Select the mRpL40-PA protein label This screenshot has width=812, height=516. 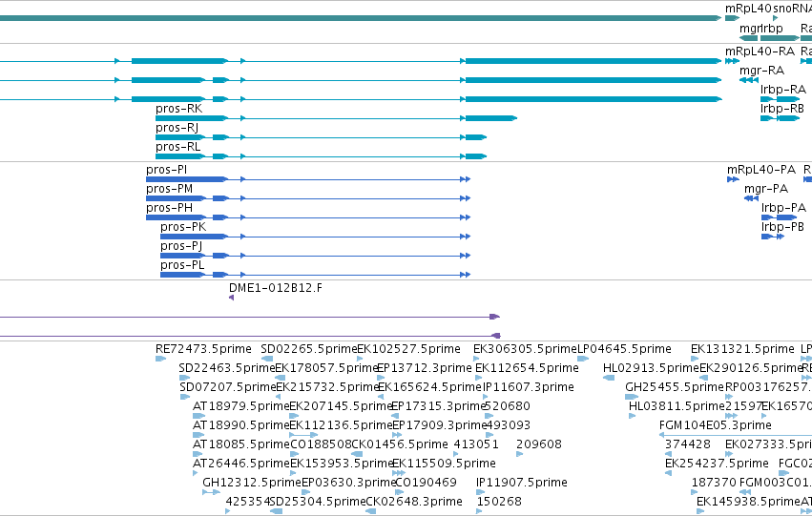coord(761,170)
